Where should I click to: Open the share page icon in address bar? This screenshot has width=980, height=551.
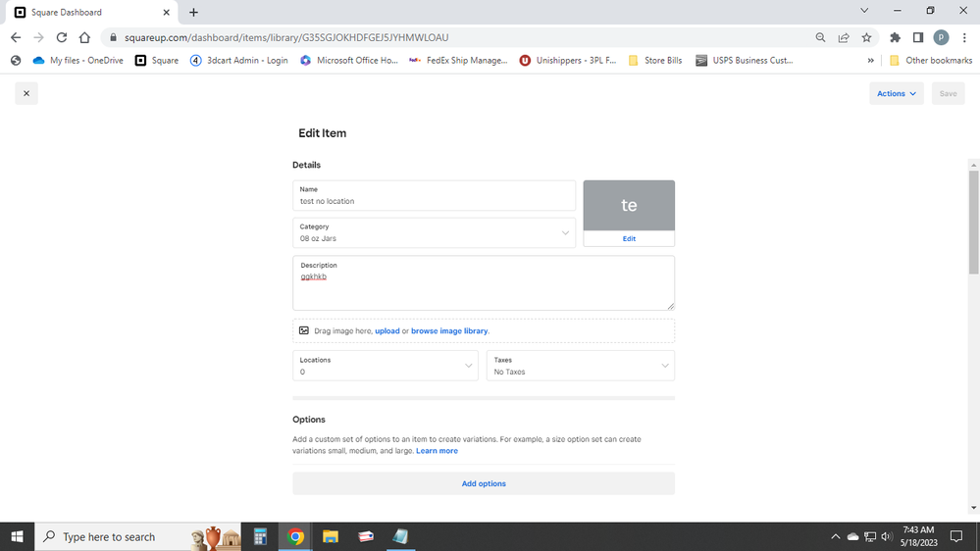844,37
